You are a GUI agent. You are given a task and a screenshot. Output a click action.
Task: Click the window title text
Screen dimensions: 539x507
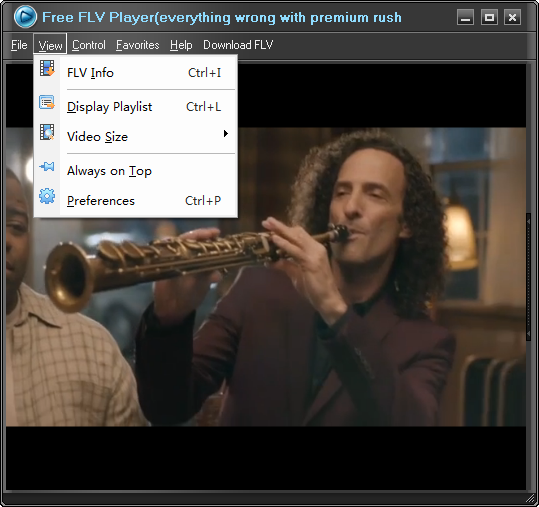click(x=222, y=17)
